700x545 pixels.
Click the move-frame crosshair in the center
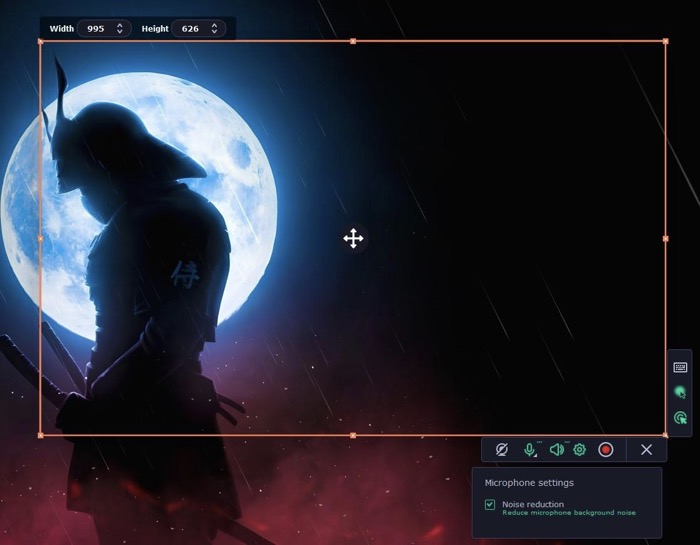tap(353, 238)
